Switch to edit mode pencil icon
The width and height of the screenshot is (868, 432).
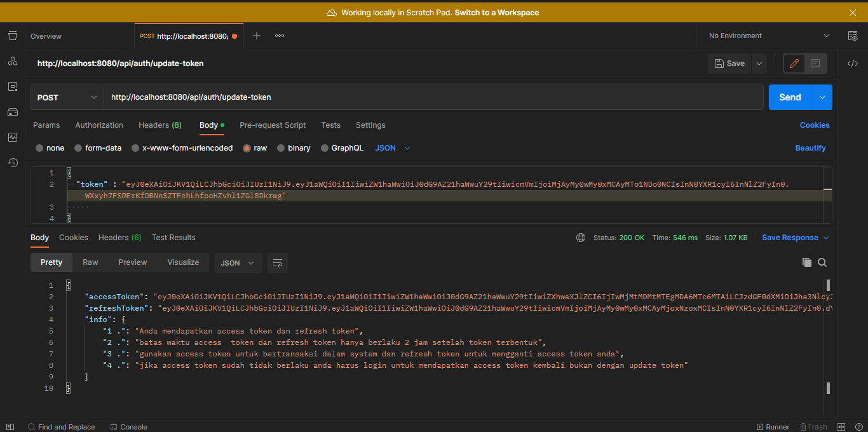coord(794,64)
